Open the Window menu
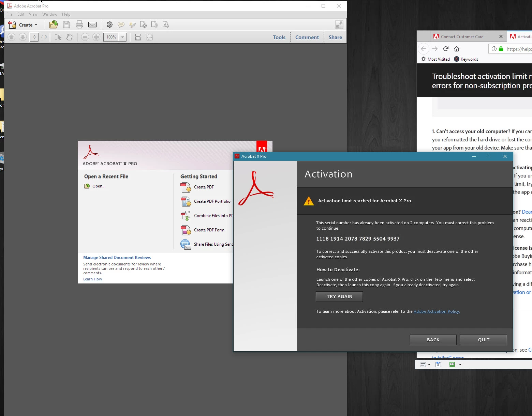532x416 pixels. tap(50, 14)
